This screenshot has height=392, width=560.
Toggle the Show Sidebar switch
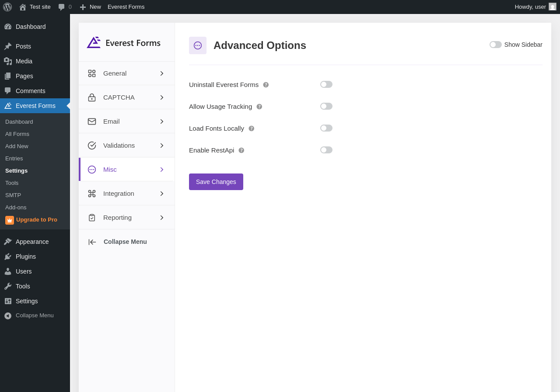click(496, 45)
